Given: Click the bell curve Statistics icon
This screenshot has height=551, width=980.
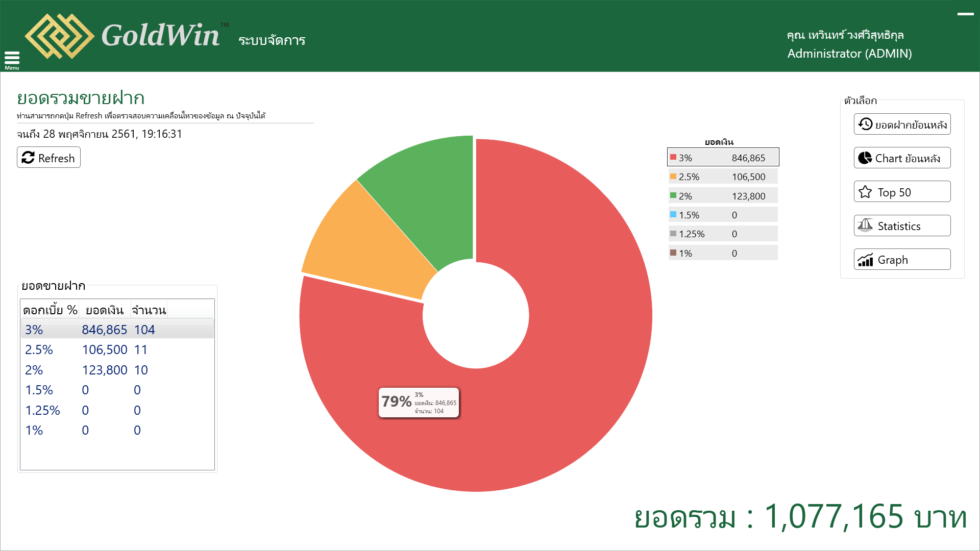Looking at the screenshot, I should pos(865,226).
